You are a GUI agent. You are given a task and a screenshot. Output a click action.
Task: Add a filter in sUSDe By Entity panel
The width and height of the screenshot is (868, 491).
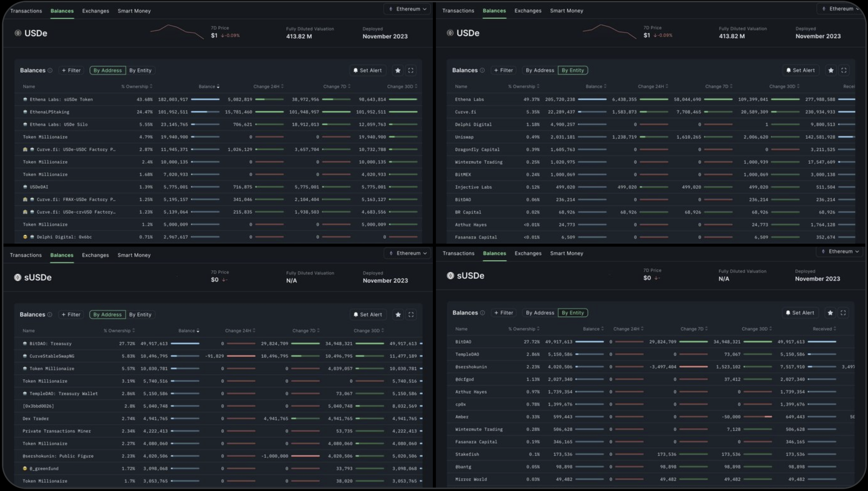pyautogui.click(x=504, y=313)
